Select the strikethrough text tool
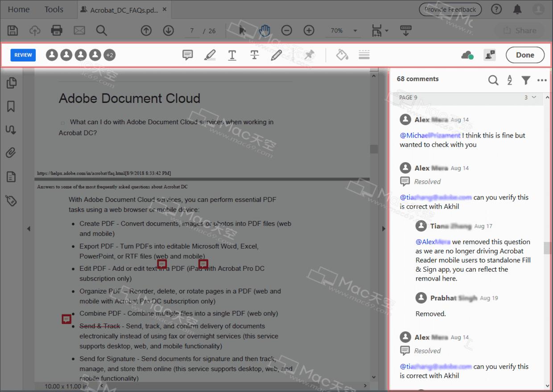This screenshot has width=553, height=392. click(x=254, y=55)
